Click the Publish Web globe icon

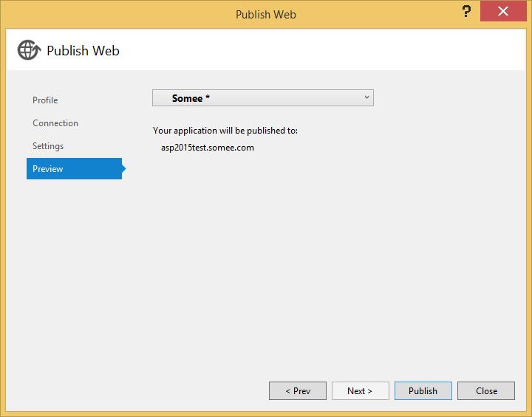click(29, 50)
